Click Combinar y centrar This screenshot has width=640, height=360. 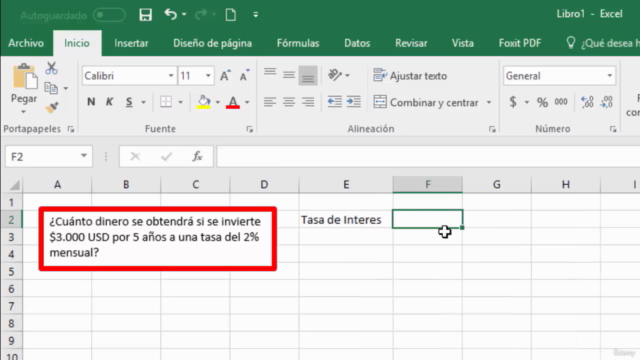[x=426, y=102]
